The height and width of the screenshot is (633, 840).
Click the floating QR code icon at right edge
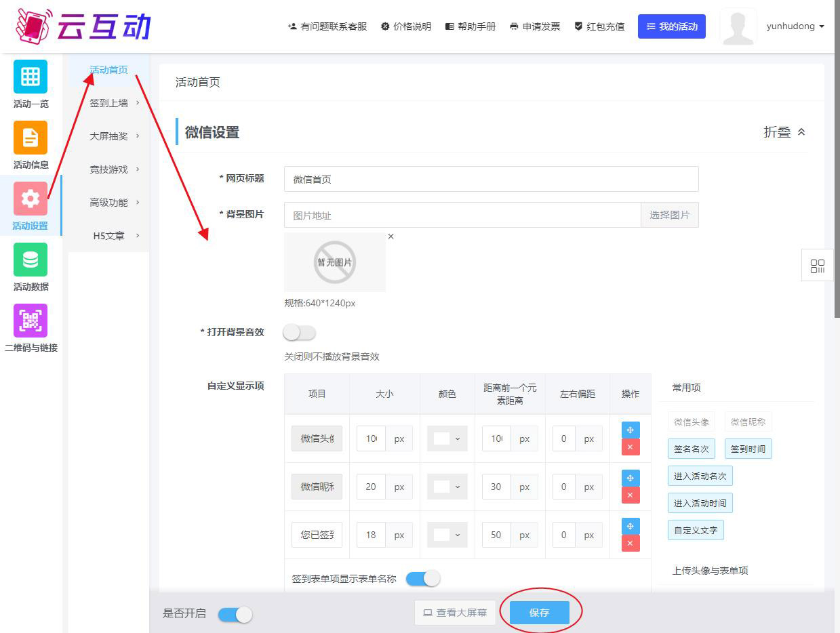pos(818,266)
